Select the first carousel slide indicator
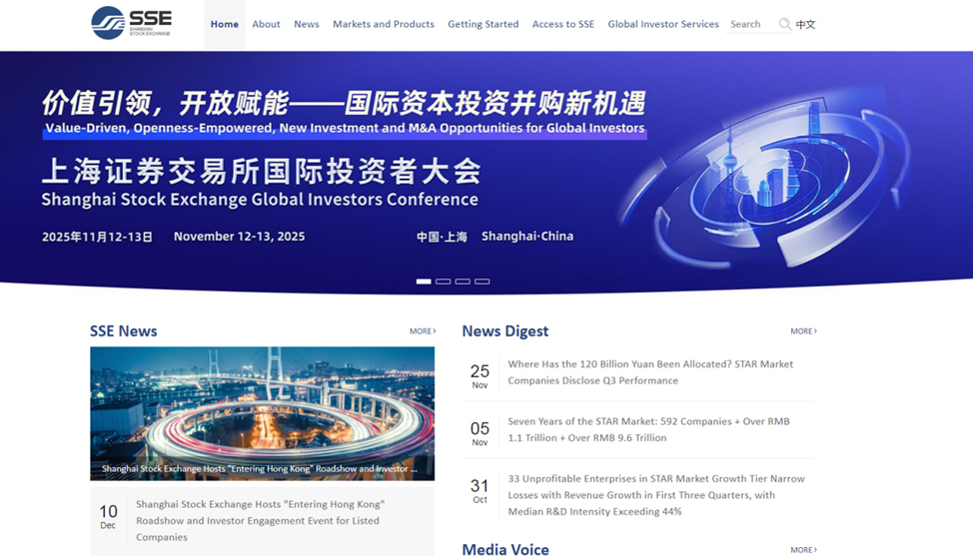 (x=424, y=281)
